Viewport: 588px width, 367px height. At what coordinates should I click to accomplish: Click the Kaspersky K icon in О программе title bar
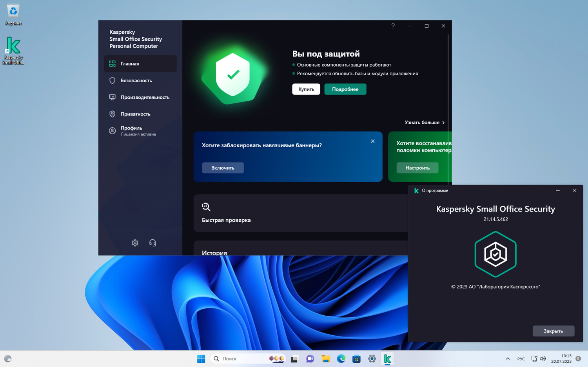(x=416, y=190)
